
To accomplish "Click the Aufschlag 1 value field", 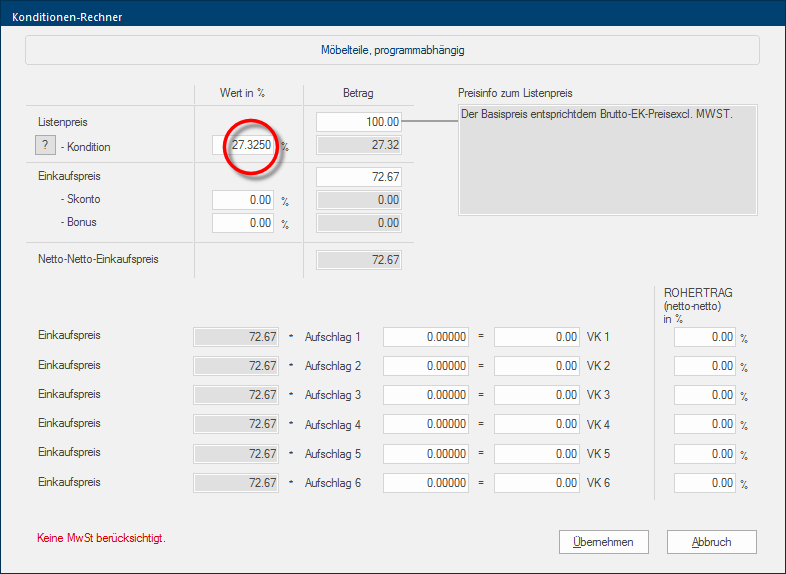I will point(425,338).
